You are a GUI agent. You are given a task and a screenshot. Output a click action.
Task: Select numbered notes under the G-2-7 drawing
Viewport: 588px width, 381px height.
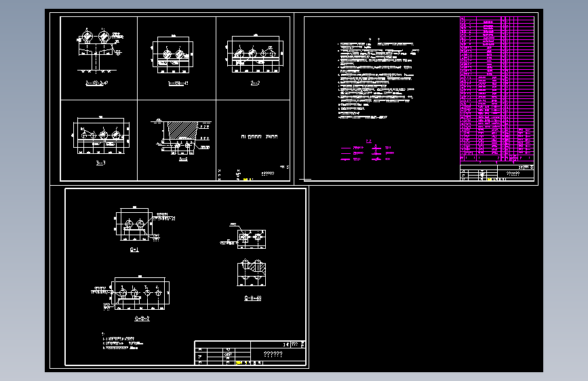point(122,341)
